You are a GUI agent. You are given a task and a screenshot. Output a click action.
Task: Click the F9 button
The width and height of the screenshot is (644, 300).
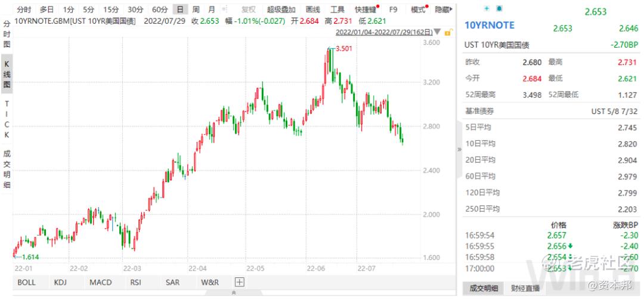(x=394, y=10)
